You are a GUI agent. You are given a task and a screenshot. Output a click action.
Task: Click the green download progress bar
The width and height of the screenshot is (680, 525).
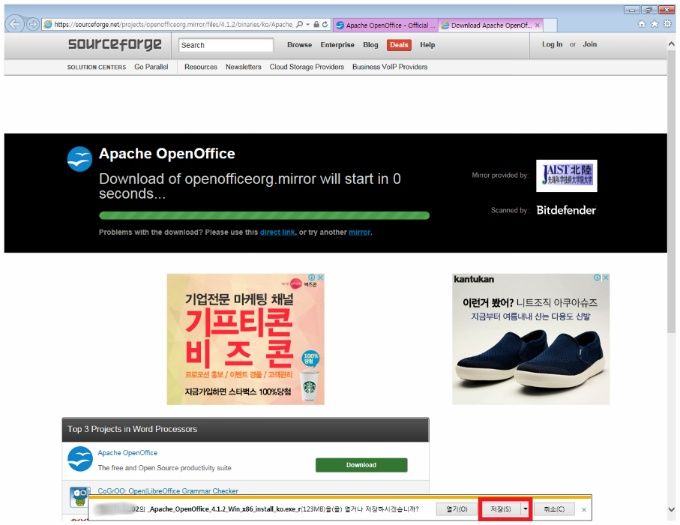(x=264, y=215)
